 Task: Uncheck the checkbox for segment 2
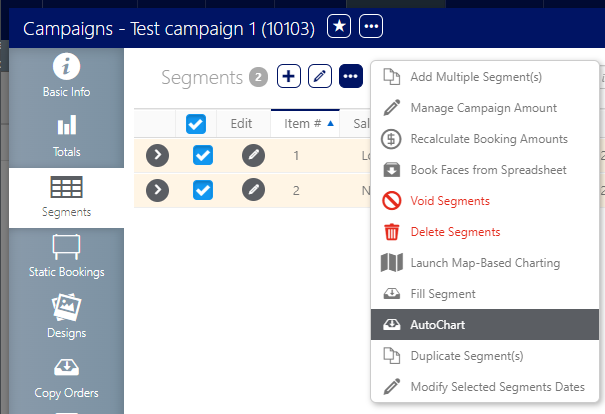tap(203, 190)
